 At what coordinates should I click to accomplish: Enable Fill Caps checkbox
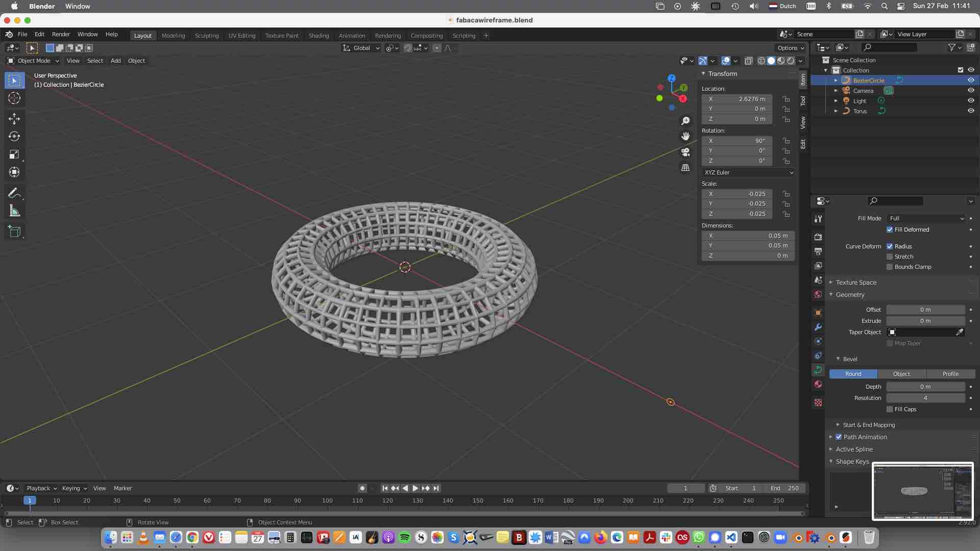(890, 409)
